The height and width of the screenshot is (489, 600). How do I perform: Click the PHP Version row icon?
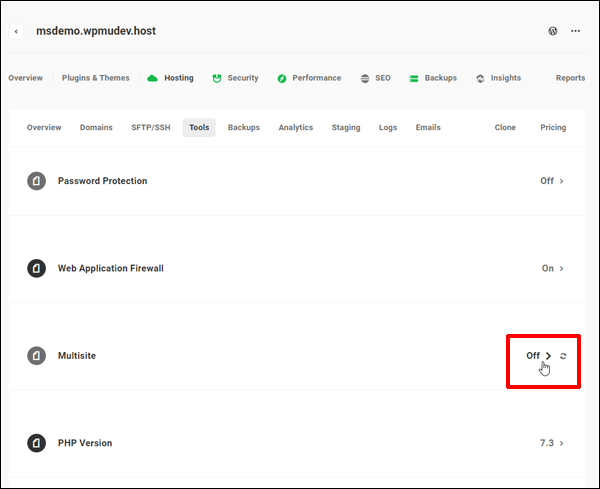[x=36, y=442]
